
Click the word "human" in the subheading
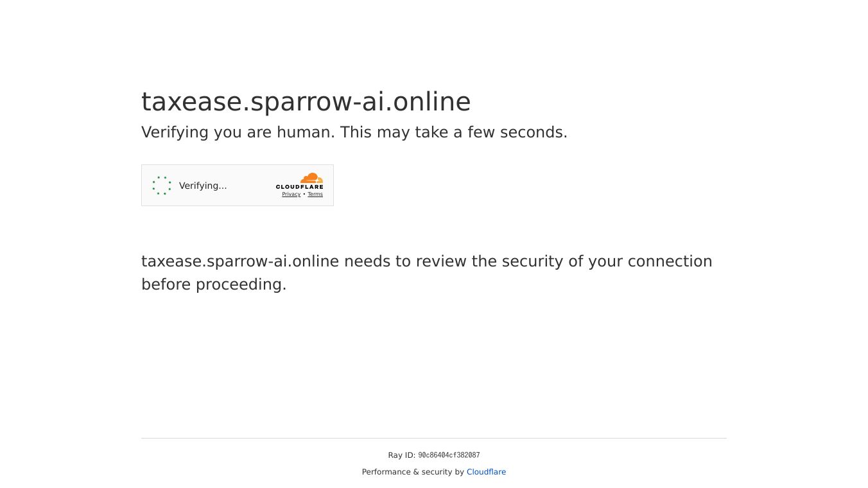[x=306, y=132]
